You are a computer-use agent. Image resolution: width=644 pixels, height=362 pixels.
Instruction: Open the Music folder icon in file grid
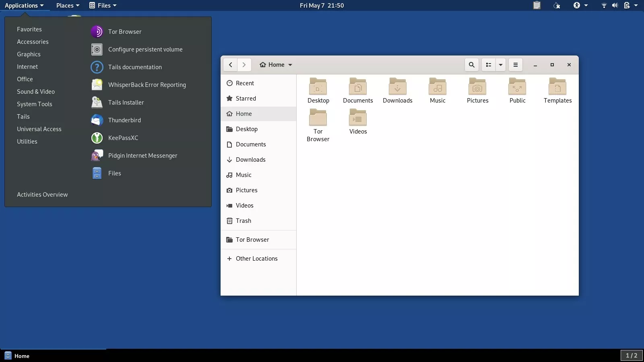[x=438, y=86]
